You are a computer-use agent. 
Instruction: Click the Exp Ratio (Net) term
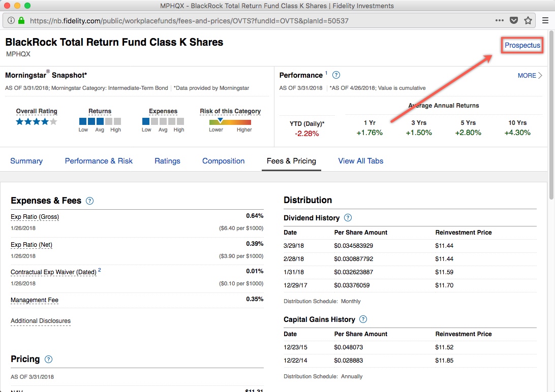[x=32, y=245]
